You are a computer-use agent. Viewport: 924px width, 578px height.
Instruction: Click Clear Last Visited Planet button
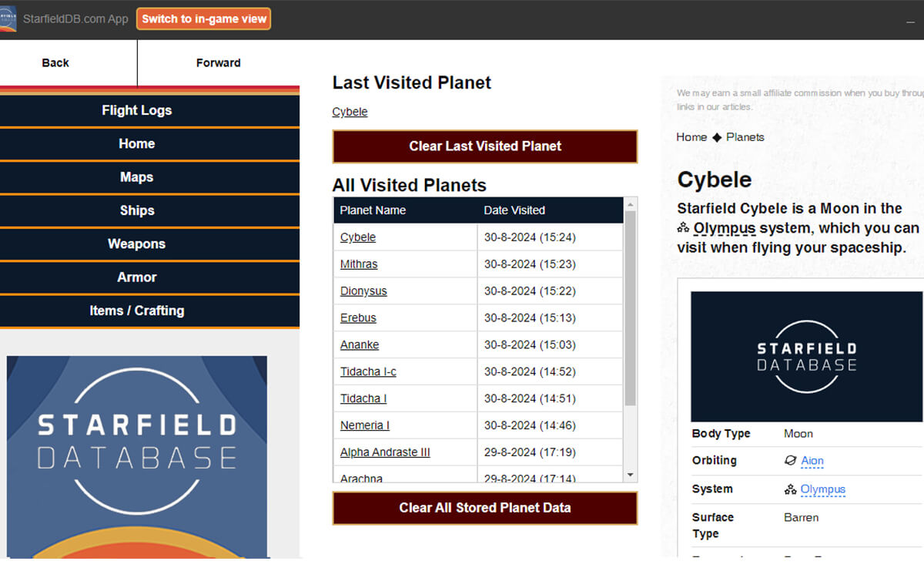[485, 146]
